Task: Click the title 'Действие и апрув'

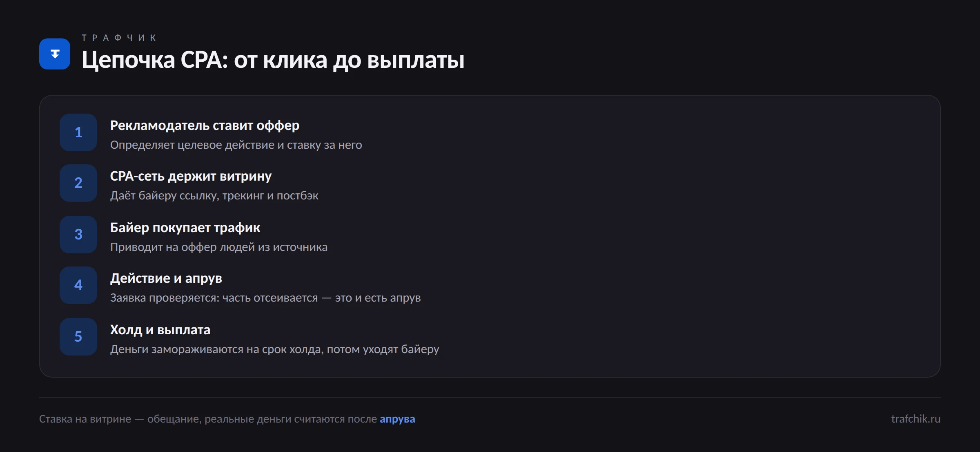Action: pos(166,278)
